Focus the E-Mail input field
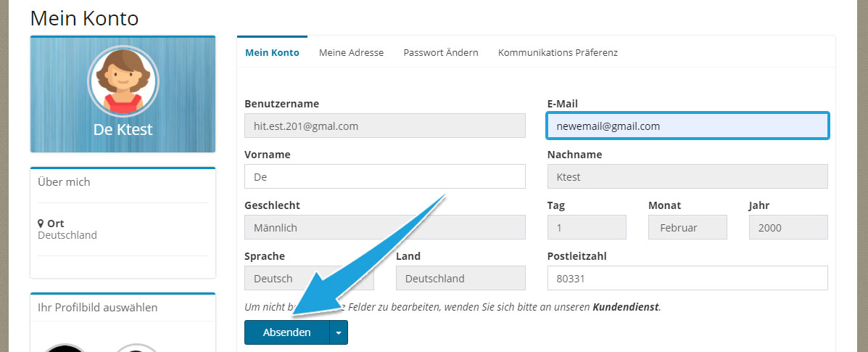 tap(687, 126)
